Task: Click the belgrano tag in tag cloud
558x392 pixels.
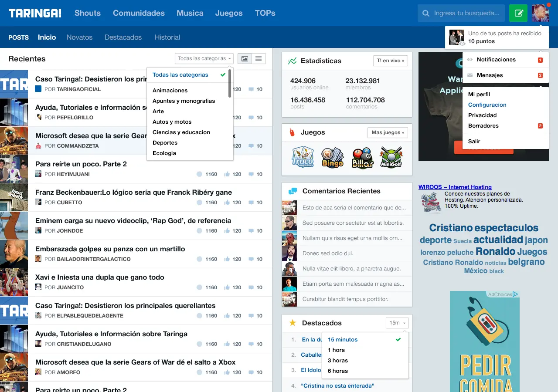Action: [526, 262]
